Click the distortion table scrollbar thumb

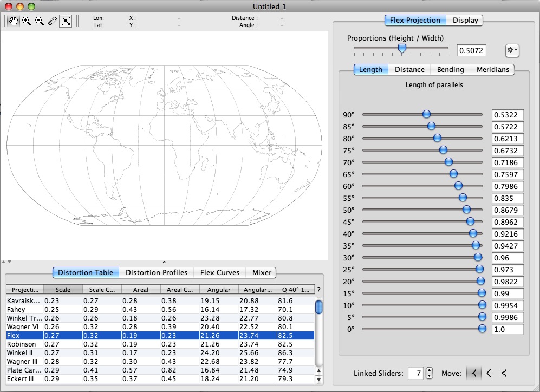pyautogui.click(x=319, y=306)
